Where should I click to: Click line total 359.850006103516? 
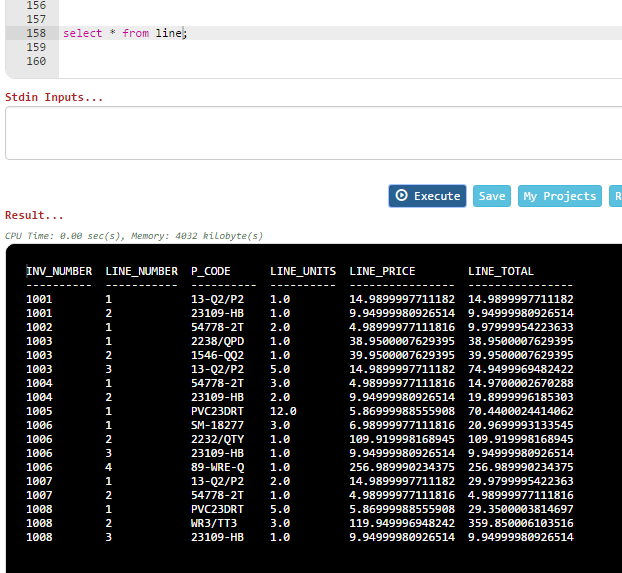pyautogui.click(x=521, y=523)
